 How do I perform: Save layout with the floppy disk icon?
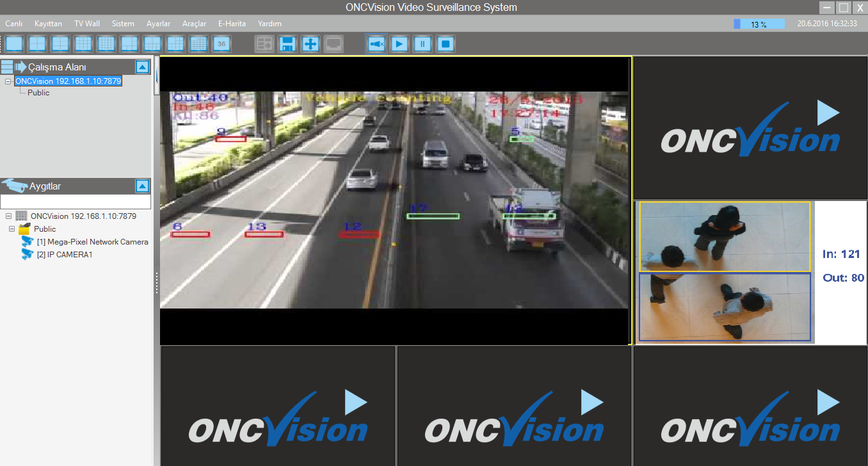click(x=287, y=44)
